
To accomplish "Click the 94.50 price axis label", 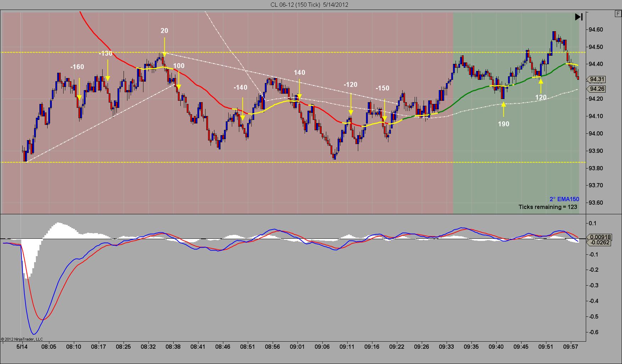I will (x=595, y=47).
